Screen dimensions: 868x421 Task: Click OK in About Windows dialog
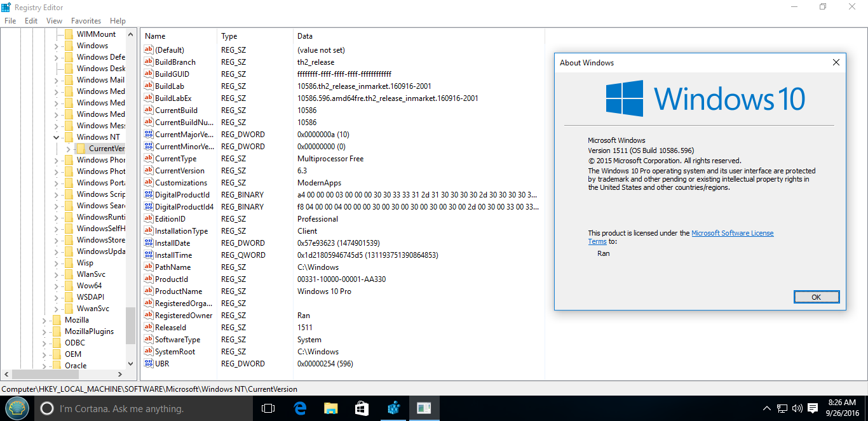[x=817, y=297]
